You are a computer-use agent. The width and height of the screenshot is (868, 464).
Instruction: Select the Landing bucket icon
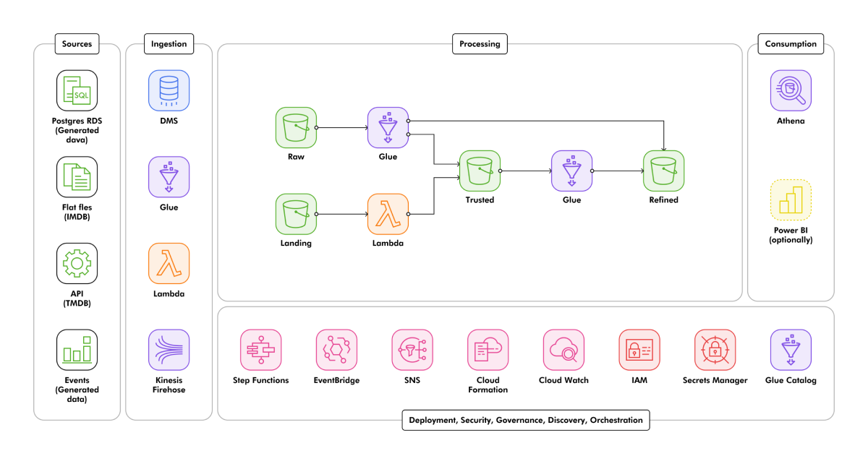296,214
